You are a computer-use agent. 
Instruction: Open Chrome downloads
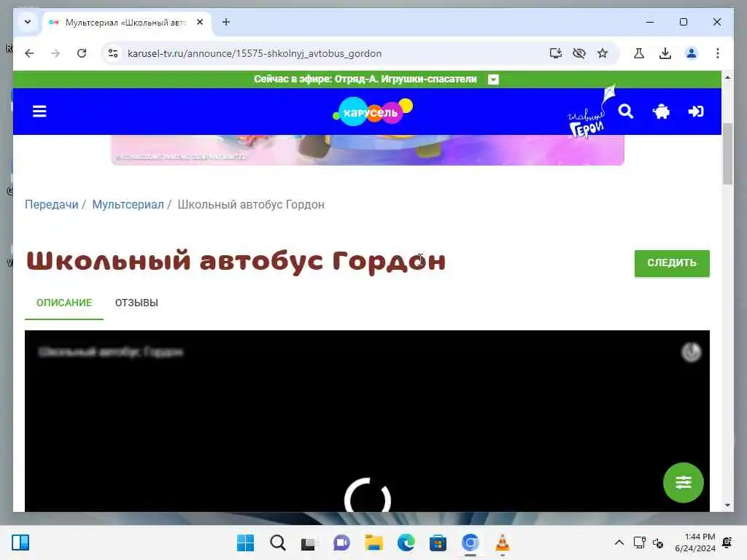click(x=665, y=53)
